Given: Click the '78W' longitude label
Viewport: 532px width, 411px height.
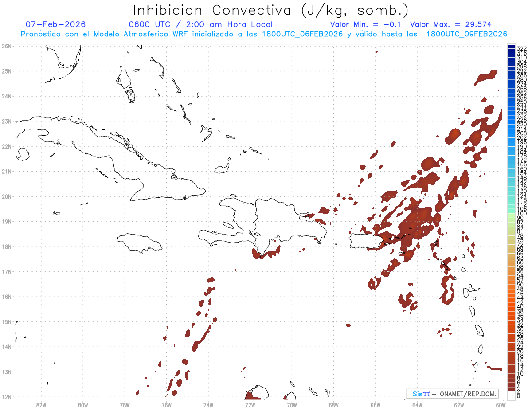Looking at the screenshot, I should click(x=125, y=405).
